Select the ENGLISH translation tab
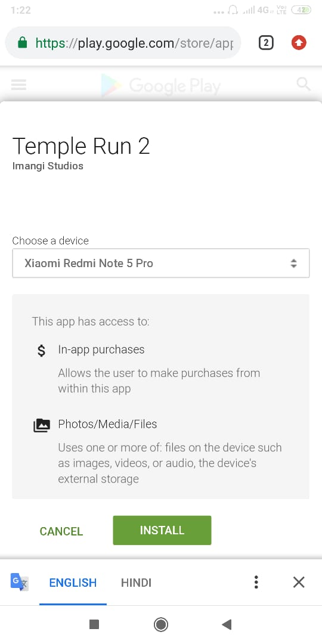Viewport: 322px width, 644px height. (x=73, y=583)
